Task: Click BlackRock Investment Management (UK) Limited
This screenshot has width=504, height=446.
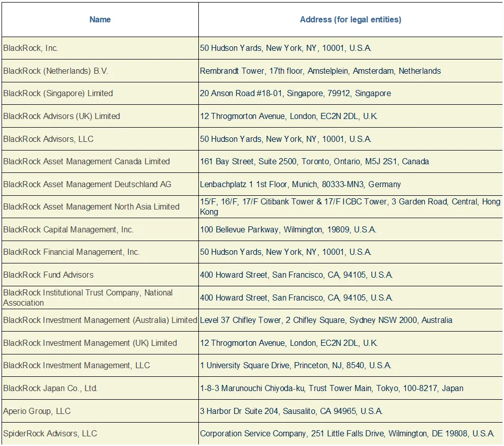Action: click(x=100, y=343)
